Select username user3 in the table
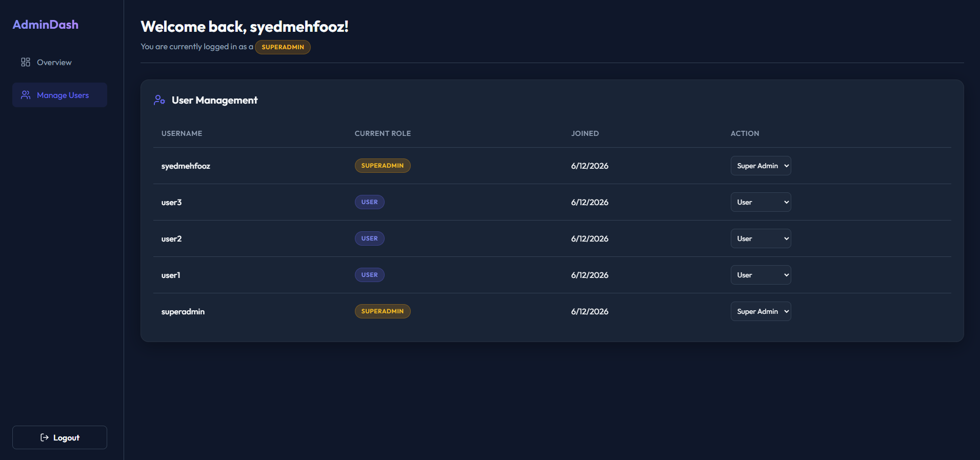 pyautogui.click(x=171, y=202)
